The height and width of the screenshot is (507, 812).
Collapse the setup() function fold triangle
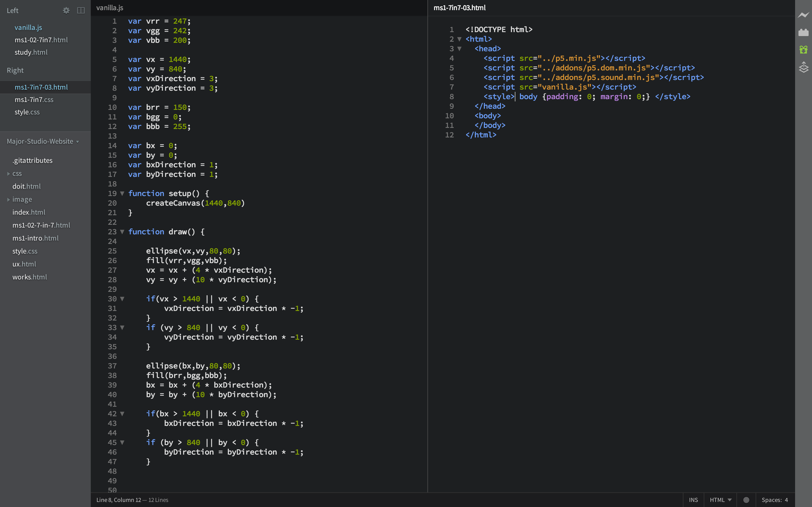(x=122, y=194)
